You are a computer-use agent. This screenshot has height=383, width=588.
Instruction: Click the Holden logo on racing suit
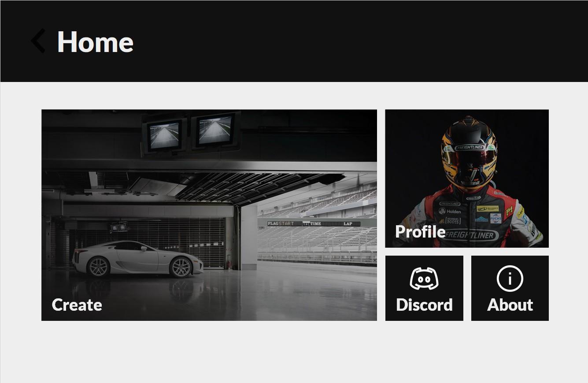pyautogui.click(x=450, y=212)
